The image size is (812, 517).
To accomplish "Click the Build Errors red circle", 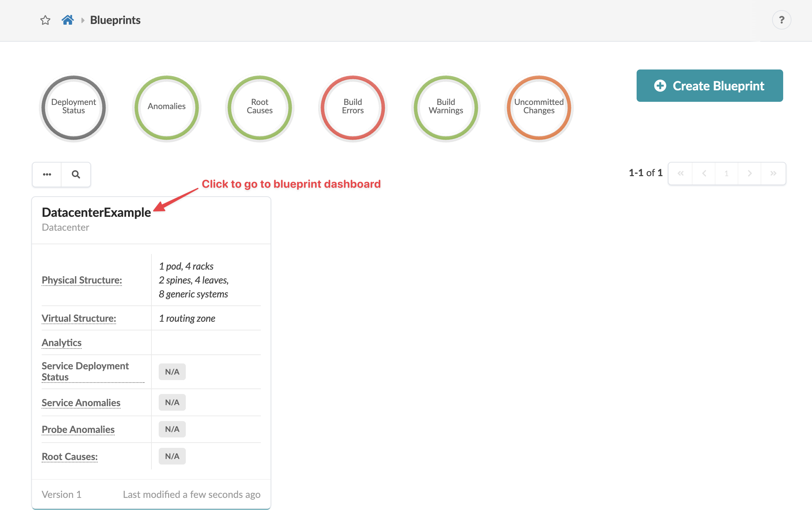I will point(353,107).
